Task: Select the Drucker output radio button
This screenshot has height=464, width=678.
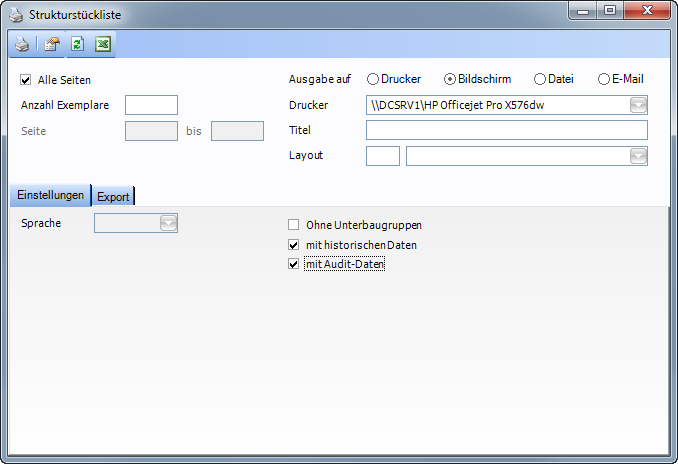Action: coord(373,79)
